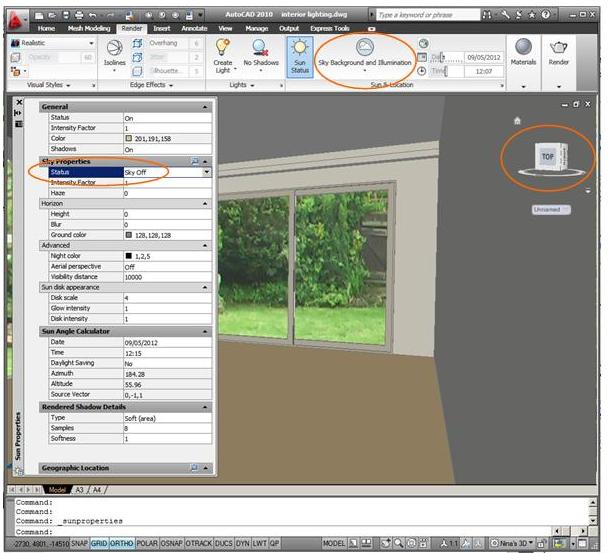Toggle OSNAP in status bar
Viewport: 611px width, 553px height.
171,543
